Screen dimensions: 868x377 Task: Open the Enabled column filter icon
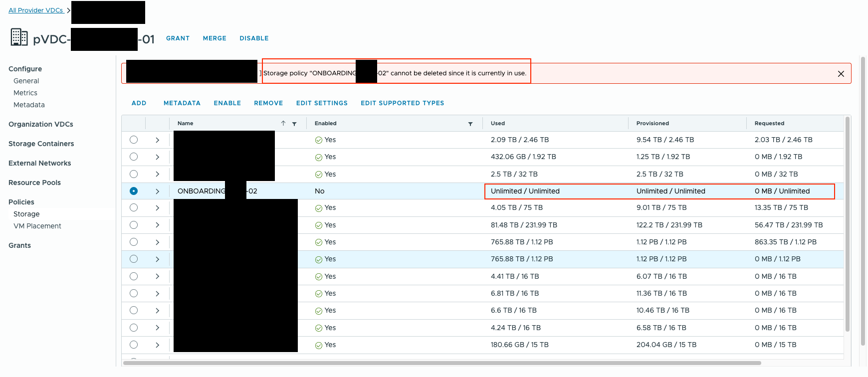click(470, 124)
